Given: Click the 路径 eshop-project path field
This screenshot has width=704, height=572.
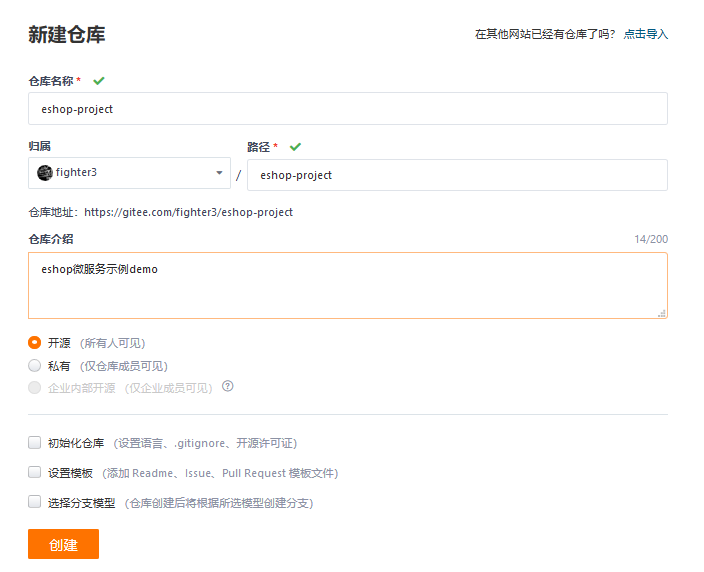Looking at the screenshot, I should [x=458, y=175].
